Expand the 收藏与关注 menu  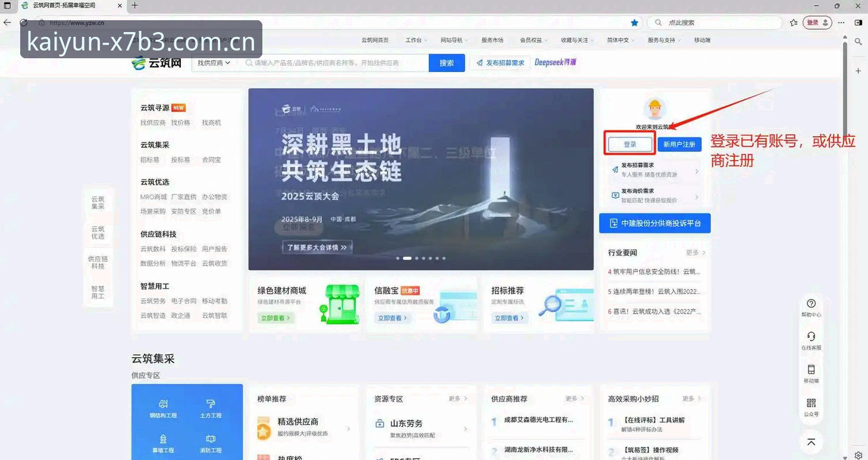pos(577,40)
